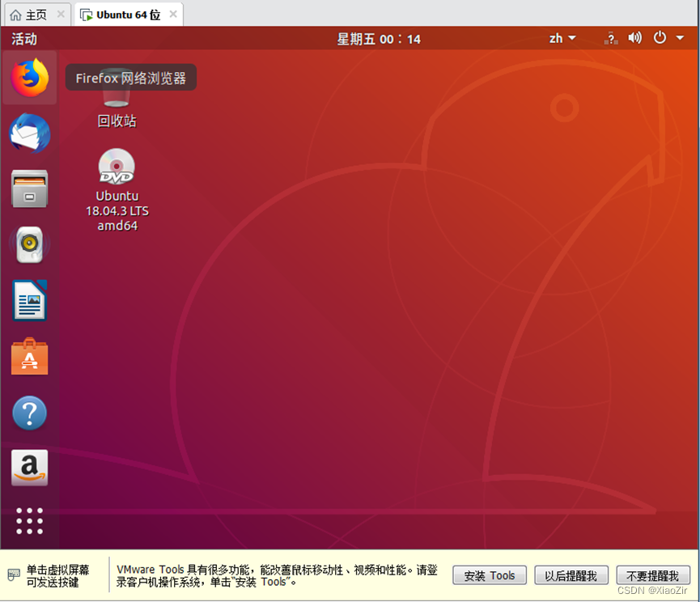700x602 pixels.
Task: Open Ubuntu Software center icon
Action: click(29, 356)
